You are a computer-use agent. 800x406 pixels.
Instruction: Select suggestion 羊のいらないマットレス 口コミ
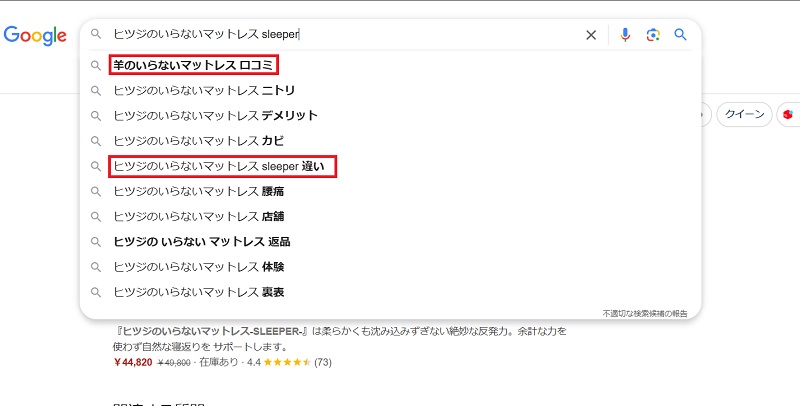tap(193, 65)
